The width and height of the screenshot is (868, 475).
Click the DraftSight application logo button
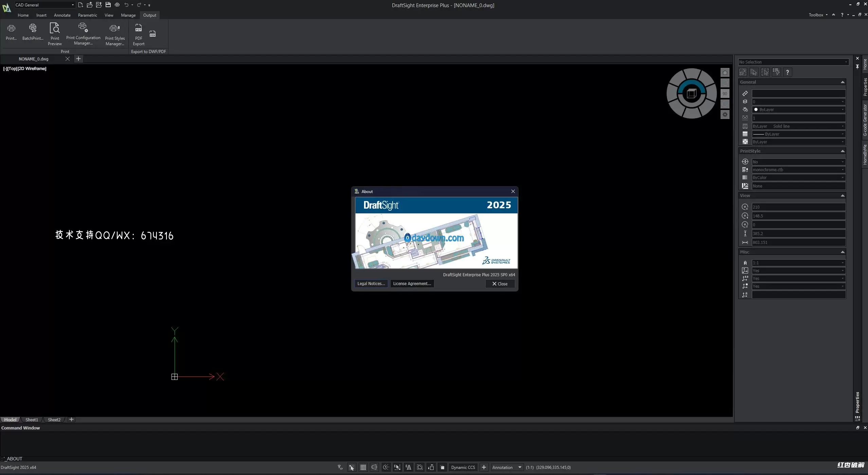(6, 7)
